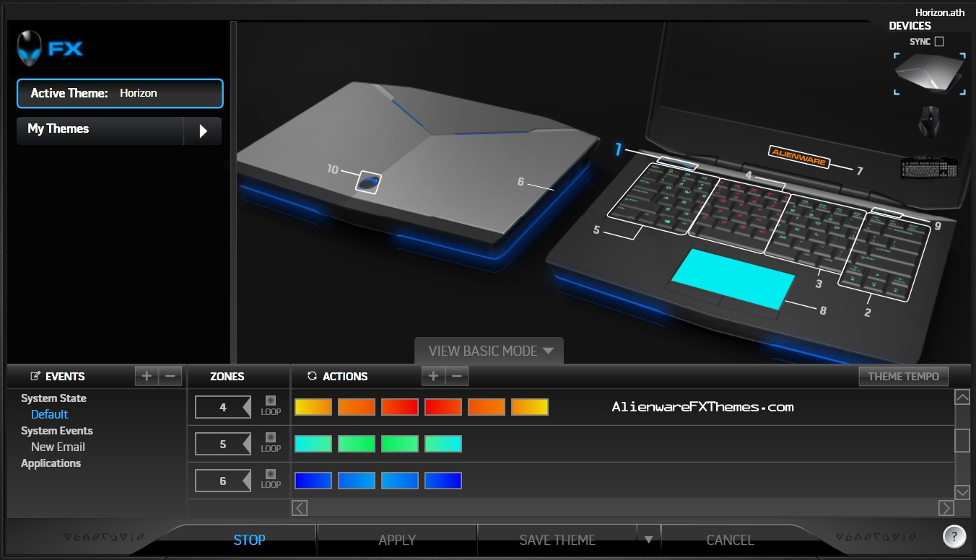
Task: Select zone 10 alien head on lid
Action: (x=368, y=182)
